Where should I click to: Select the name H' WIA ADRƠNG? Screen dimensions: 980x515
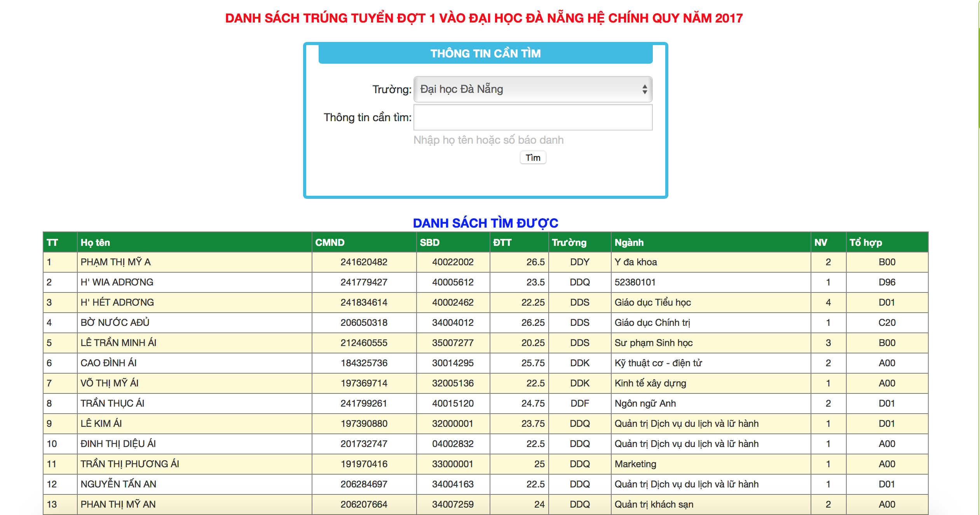tap(117, 282)
